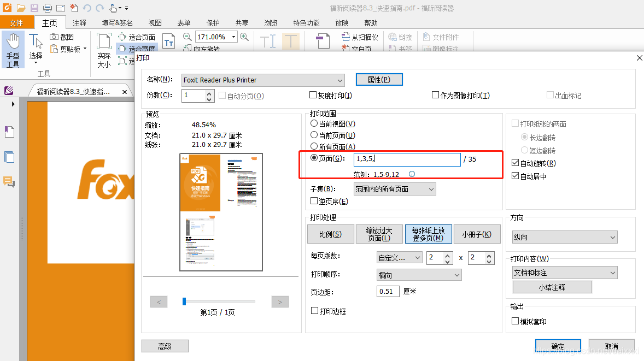Open Print What 文档和标注 dropdown
The height and width of the screenshot is (361, 644).
pos(565,273)
